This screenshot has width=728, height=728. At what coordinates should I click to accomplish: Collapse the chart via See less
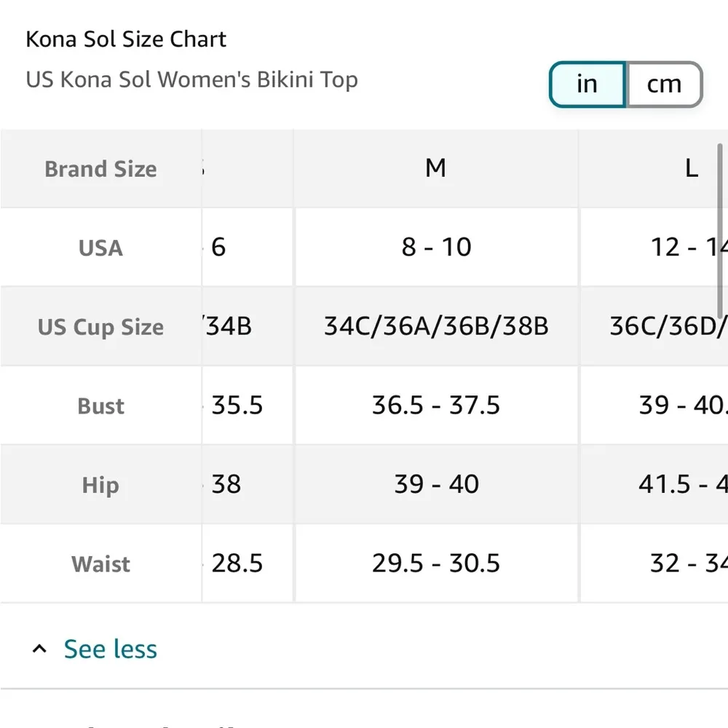pos(111,649)
